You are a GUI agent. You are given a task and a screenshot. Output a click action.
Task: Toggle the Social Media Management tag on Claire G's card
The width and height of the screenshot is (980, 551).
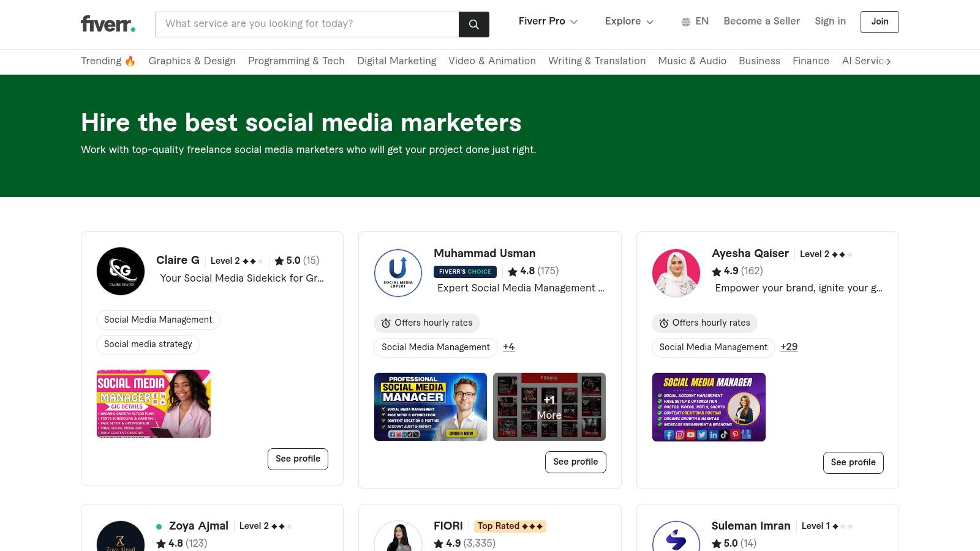coord(157,320)
